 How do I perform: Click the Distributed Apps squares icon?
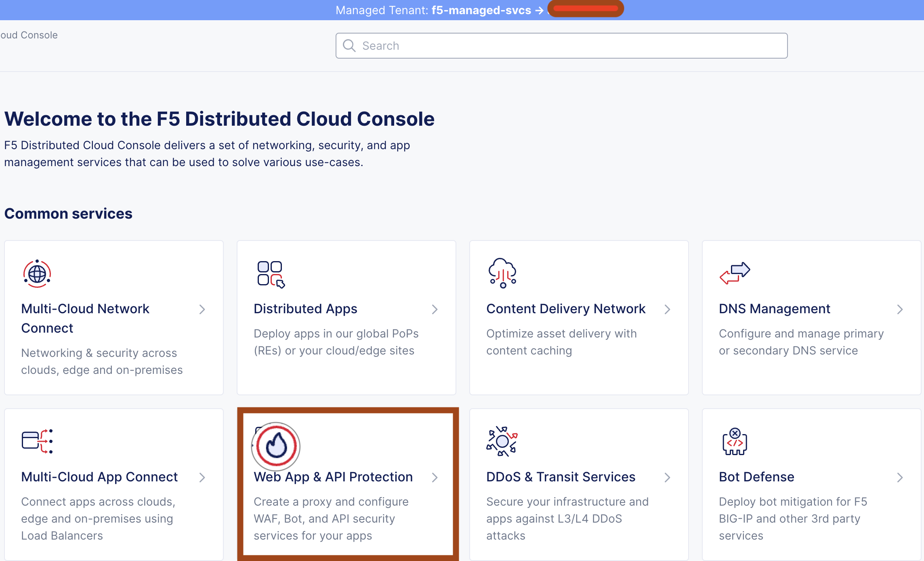coord(271,274)
